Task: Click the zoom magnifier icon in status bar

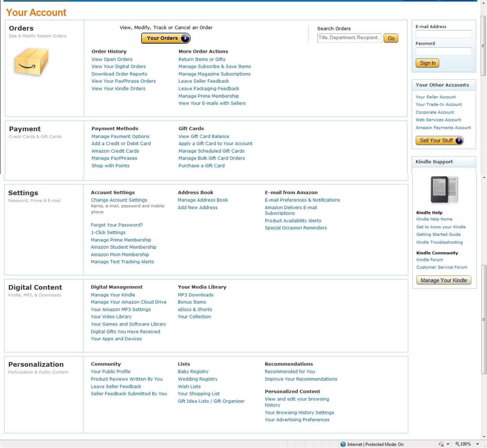Action: [457, 444]
